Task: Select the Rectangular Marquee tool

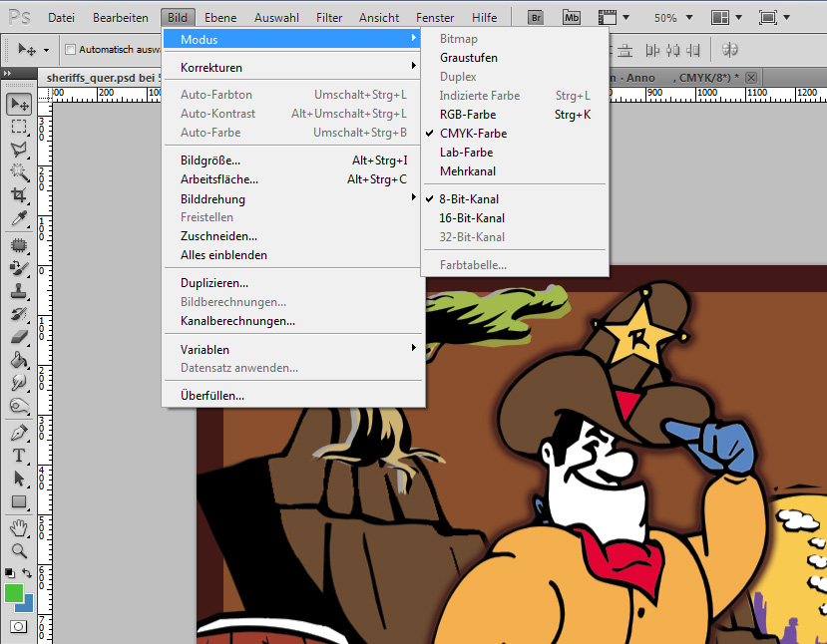Action: pos(19,127)
